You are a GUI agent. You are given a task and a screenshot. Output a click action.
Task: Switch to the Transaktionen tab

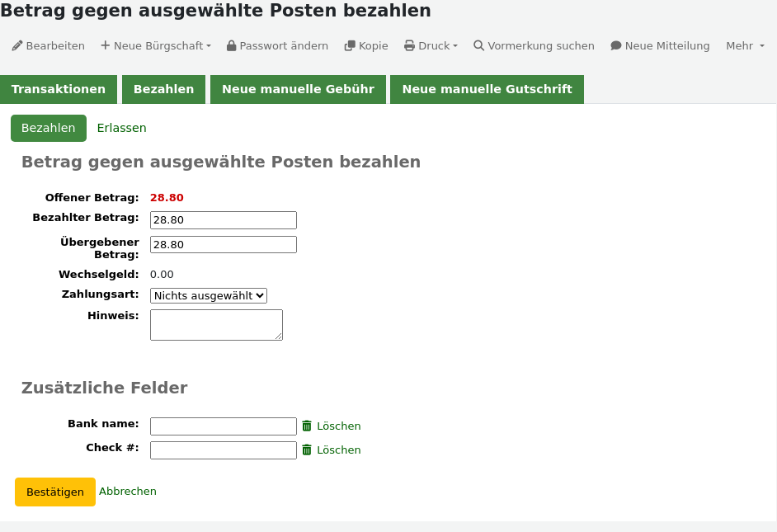pos(59,89)
